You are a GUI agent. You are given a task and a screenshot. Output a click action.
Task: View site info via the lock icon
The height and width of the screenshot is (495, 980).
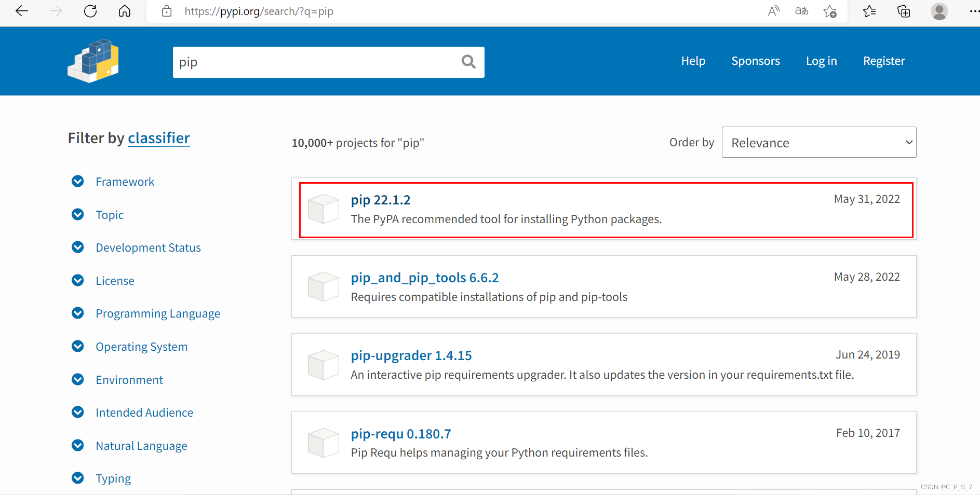(x=167, y=11)
